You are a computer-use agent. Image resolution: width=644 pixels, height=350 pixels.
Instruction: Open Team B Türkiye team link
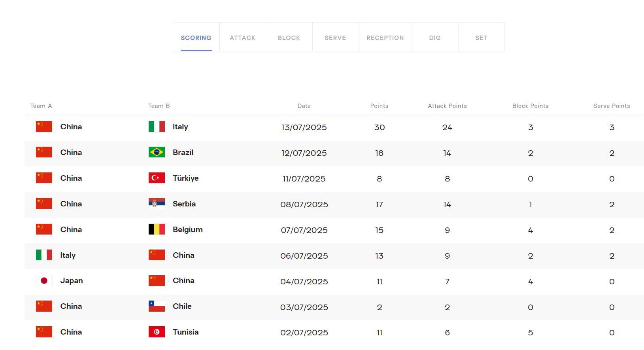coord(185,178)
